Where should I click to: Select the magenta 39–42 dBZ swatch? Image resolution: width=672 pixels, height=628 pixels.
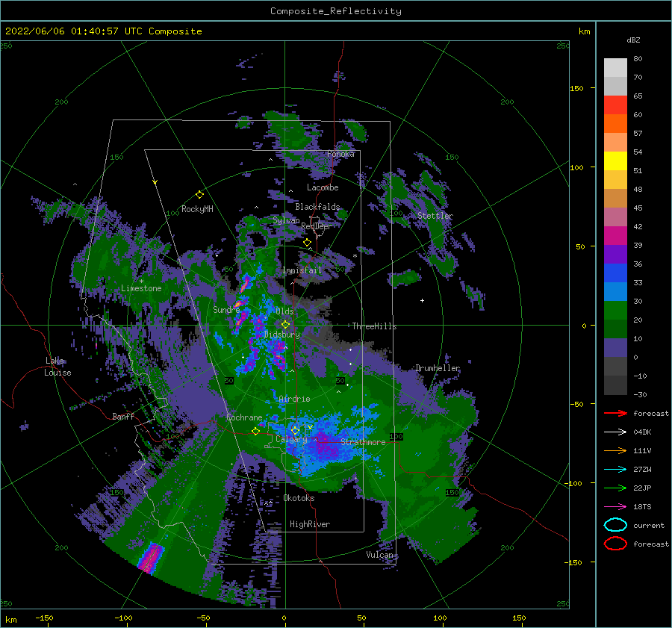coord(615,236)
